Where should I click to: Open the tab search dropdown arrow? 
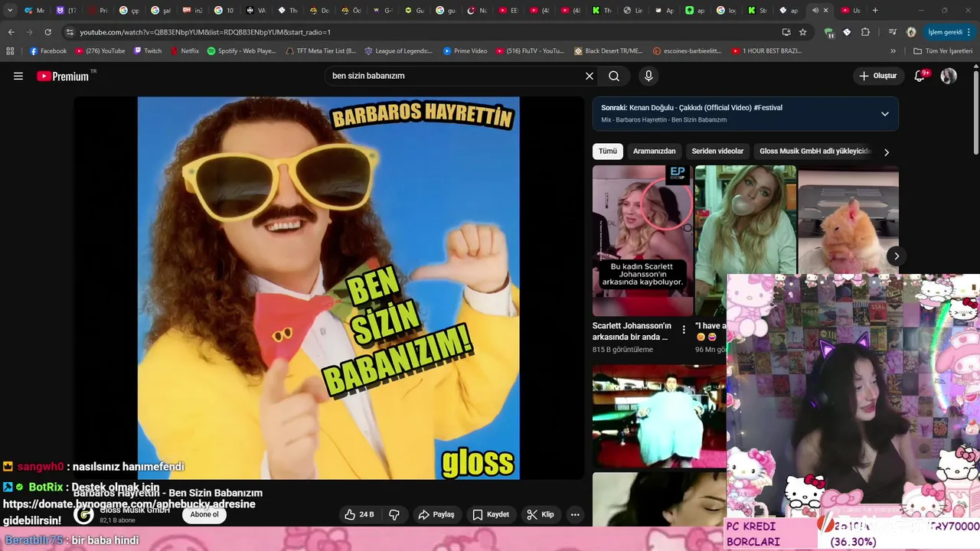coord(10,10)
